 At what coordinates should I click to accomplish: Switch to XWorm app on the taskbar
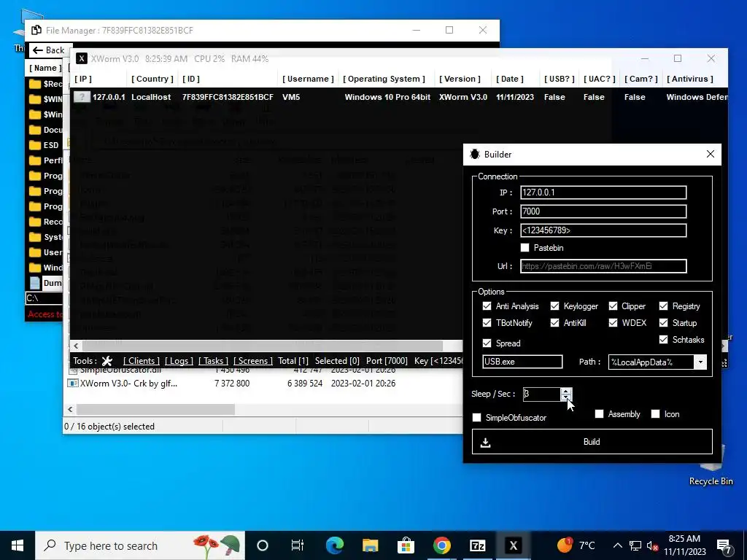click(513, 545)
